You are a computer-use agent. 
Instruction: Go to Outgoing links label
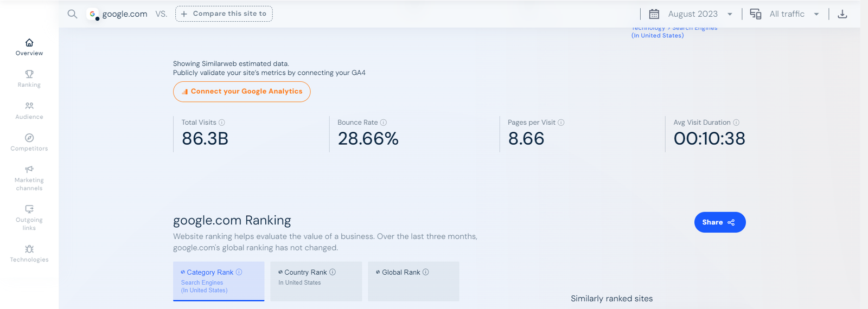pyautogui.click(x=29, y=224)
